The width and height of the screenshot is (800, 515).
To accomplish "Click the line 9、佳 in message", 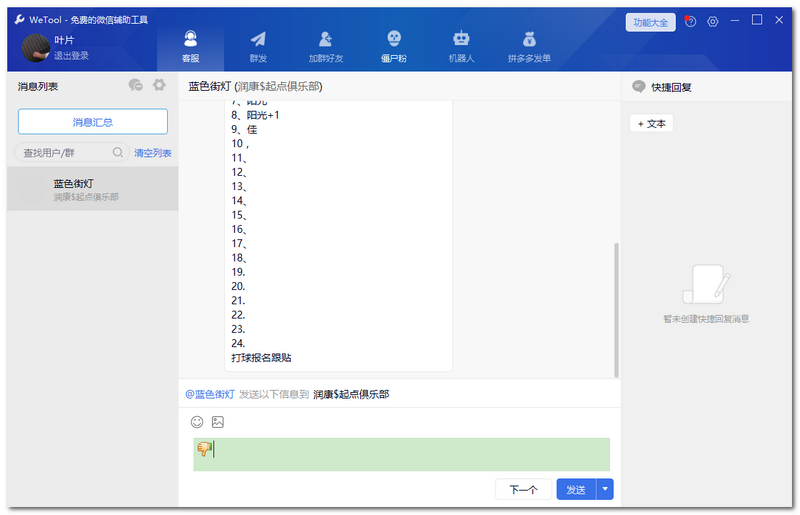I will [244, 130].
